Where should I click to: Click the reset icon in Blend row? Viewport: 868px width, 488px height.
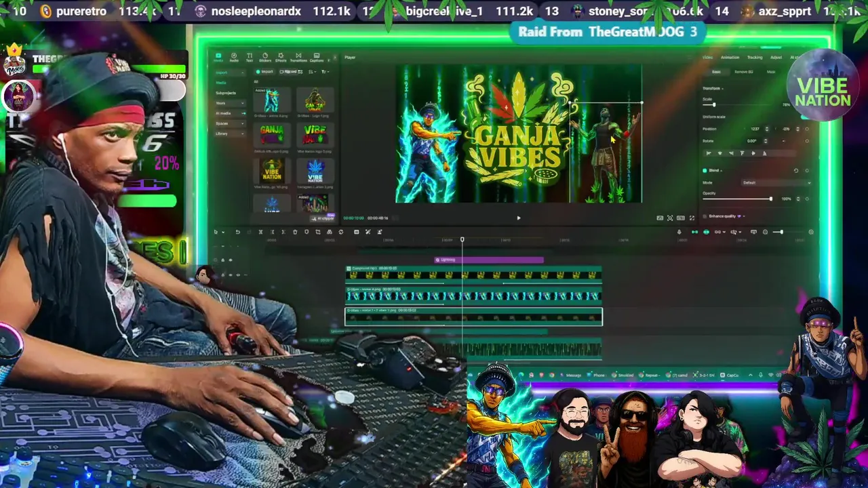click(x=796, y=171)
